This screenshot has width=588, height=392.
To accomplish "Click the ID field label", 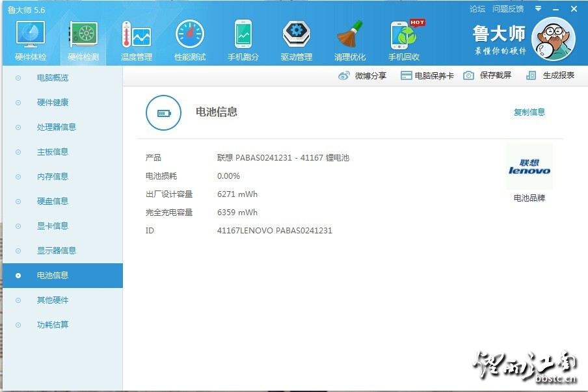I will tap(150, 231).
